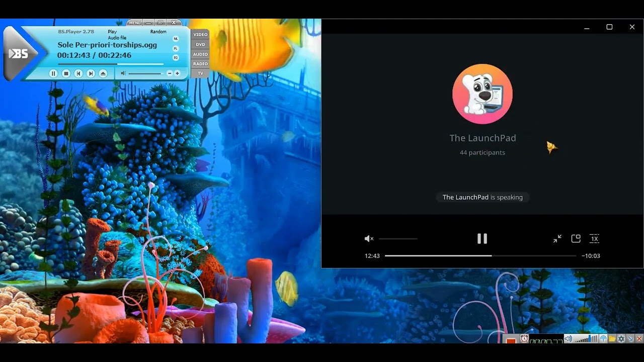
Task: Skip to previous track in BS.Player
Action: 78,73
